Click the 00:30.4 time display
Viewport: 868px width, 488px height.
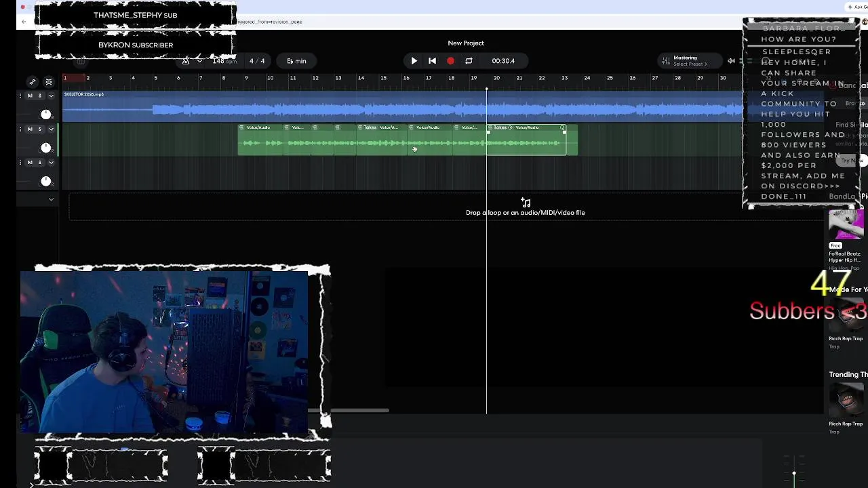tap(503, 61)
